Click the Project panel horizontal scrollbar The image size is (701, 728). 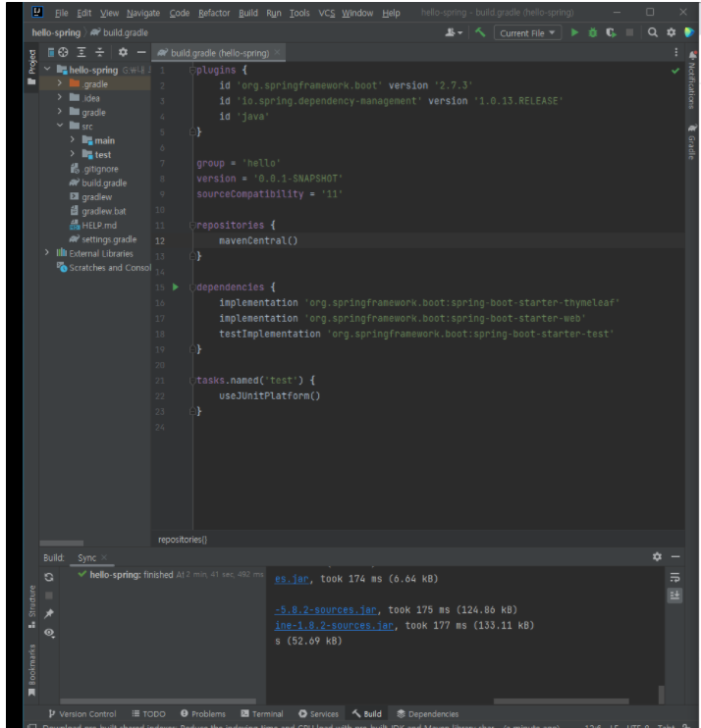tap(61, 543)
